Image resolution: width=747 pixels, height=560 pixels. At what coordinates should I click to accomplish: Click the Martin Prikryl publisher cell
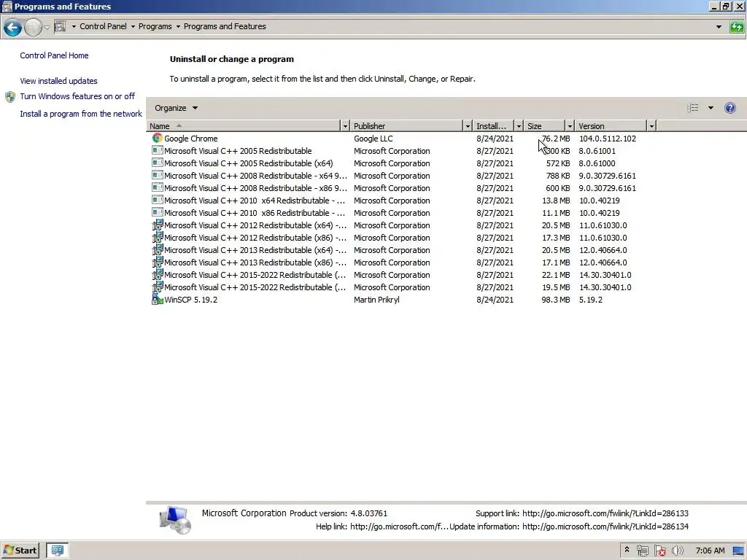(376, 300)
